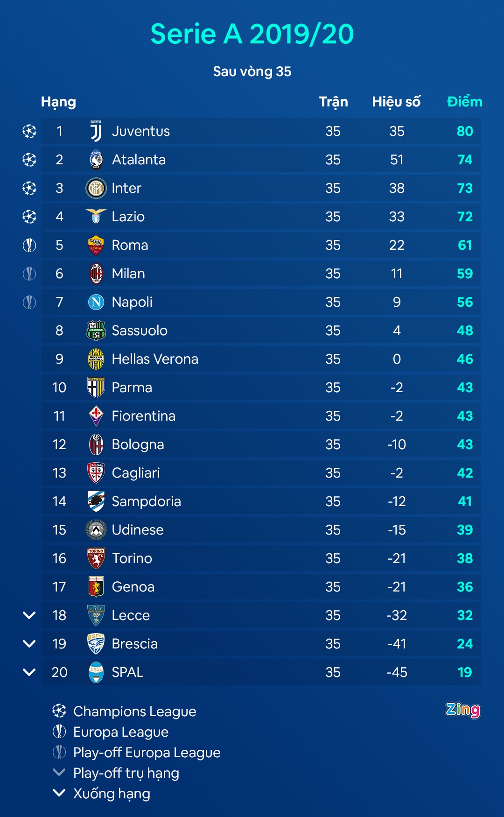Click Europa League icon beside Roma row
Image resolution: width=504 pixels, height=817 pixels.
[x=29, y=245]
